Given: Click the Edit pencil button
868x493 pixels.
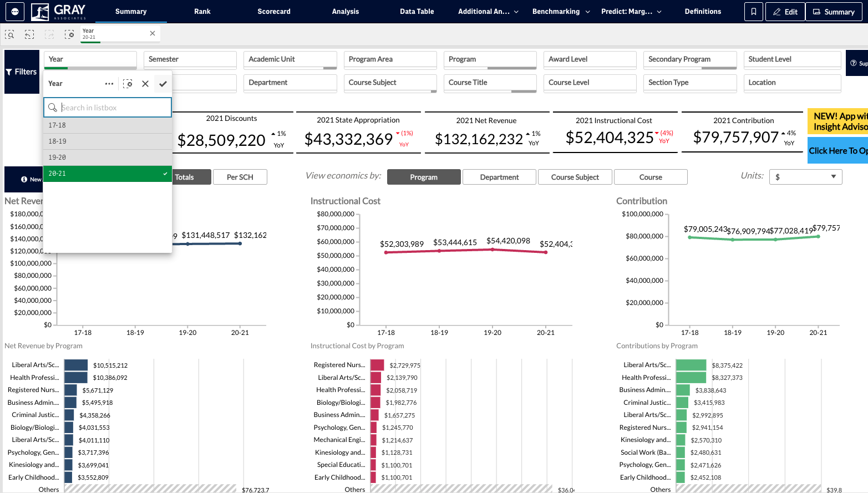Looking at the screenshot, I should click(x=785, y=11).
